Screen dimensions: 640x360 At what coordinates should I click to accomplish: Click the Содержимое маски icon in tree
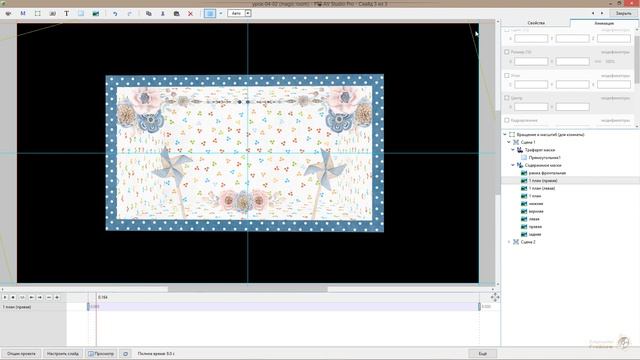pos(520,165)
